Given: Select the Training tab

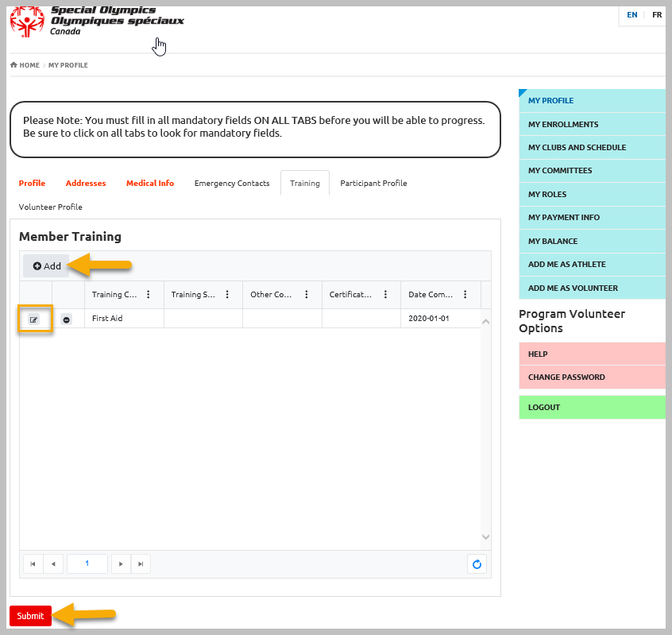Looking at the screenshot, I should pos(305,183).
